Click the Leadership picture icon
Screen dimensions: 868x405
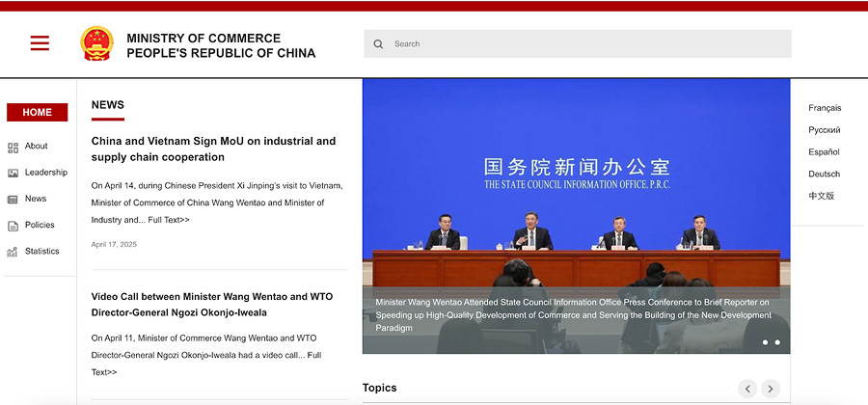pos(13,174)
